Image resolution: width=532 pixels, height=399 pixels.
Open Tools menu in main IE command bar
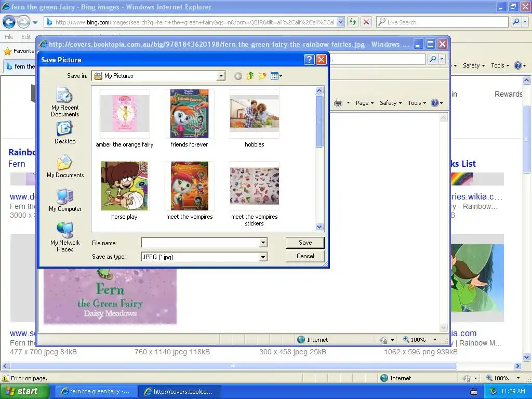tap(500, 65)
